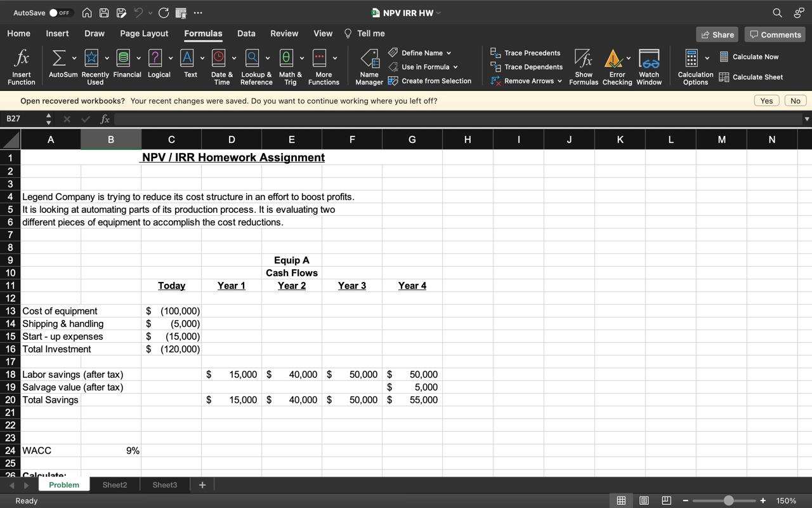The width and height of the screenshot is (812, 508).
Task: Select the WACC value cell showing 9%
Action: pyautogui.click(x=111, y=451)
